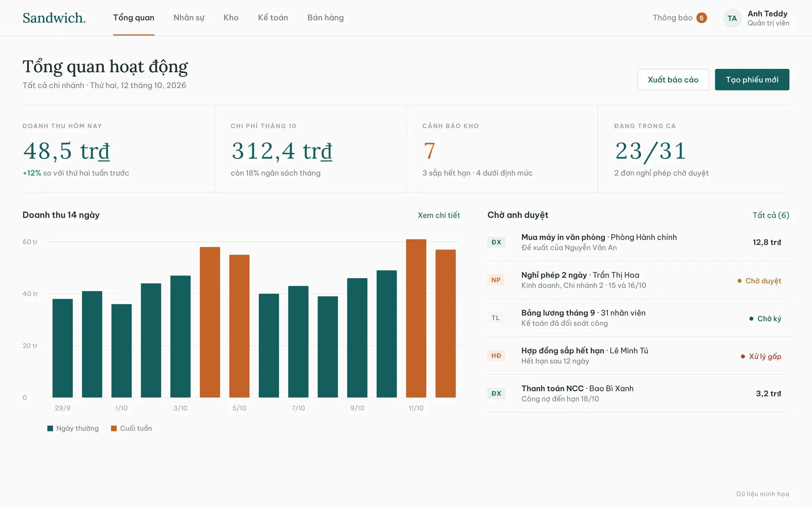Open Nghỉ phép 2 ngày request
Image resolution: width=812 pixels, height=508 pixels.
[638, 280]
